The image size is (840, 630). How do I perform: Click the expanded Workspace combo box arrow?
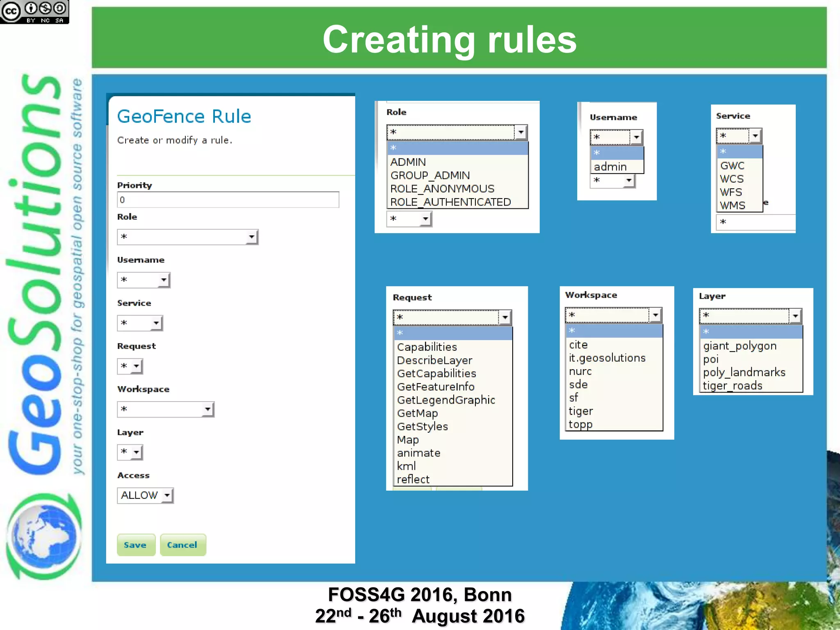[655, 315]
